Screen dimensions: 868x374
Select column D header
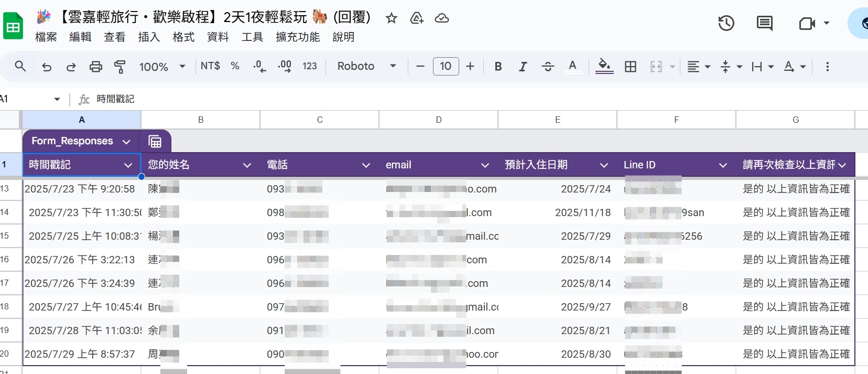(x=438, y=120)
